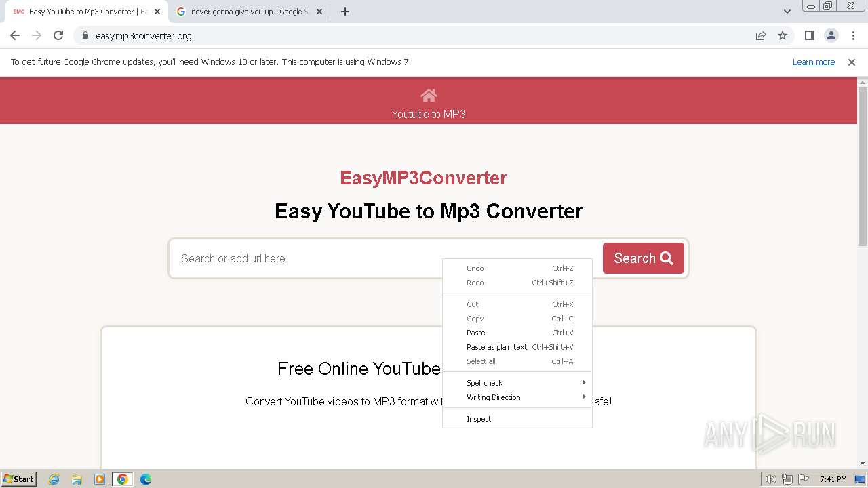Choose Inspect in the context menu

[x=517, y=419]
